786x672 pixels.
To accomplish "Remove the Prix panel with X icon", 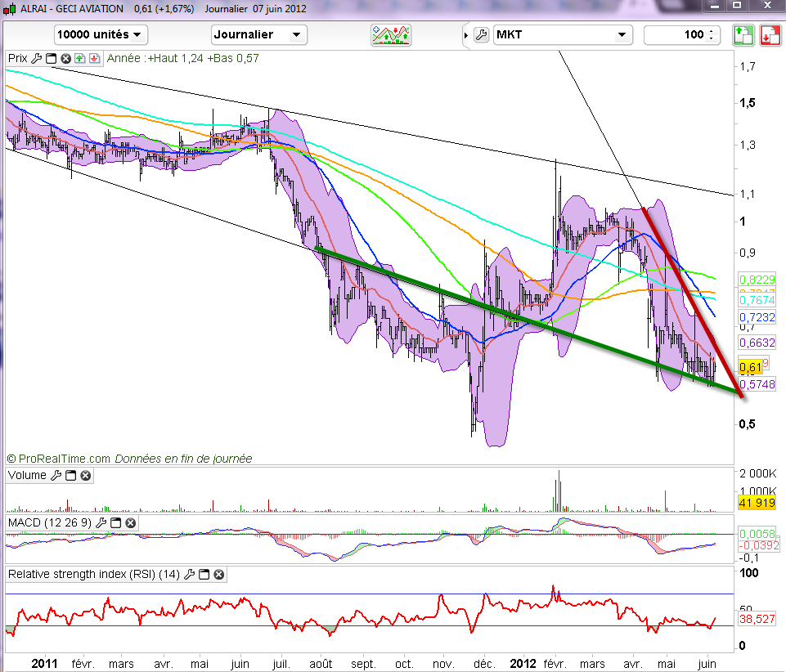I will coord(65,59).
